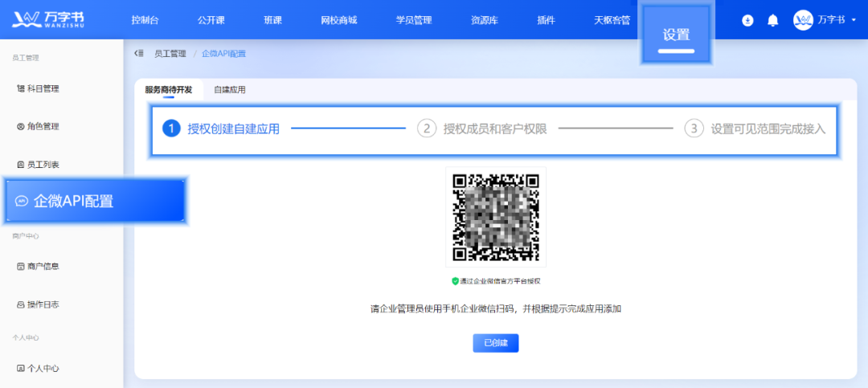This screenshot has width=868, height=388.
Task: Click the API icon beside 企微API配置
Action: pyautogui.click(x=22, y=201)
